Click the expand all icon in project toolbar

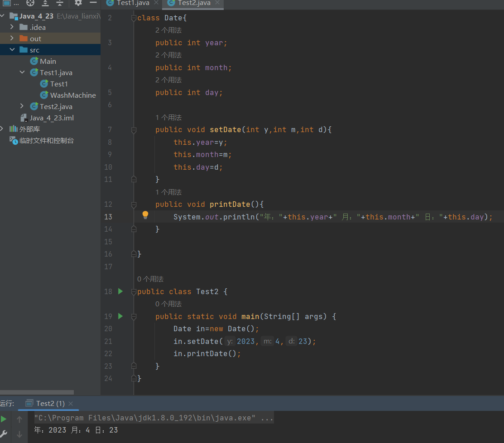[45, 3]
